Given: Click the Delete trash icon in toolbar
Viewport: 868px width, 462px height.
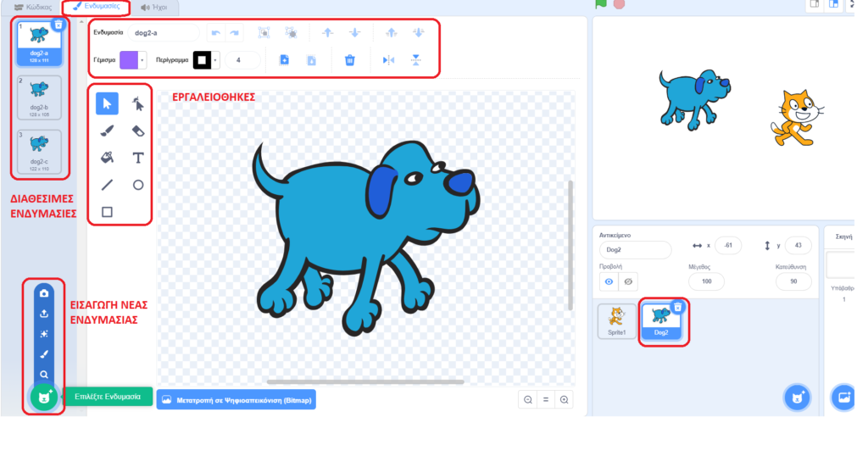Looking at the screenshot, I should [350, 59].
